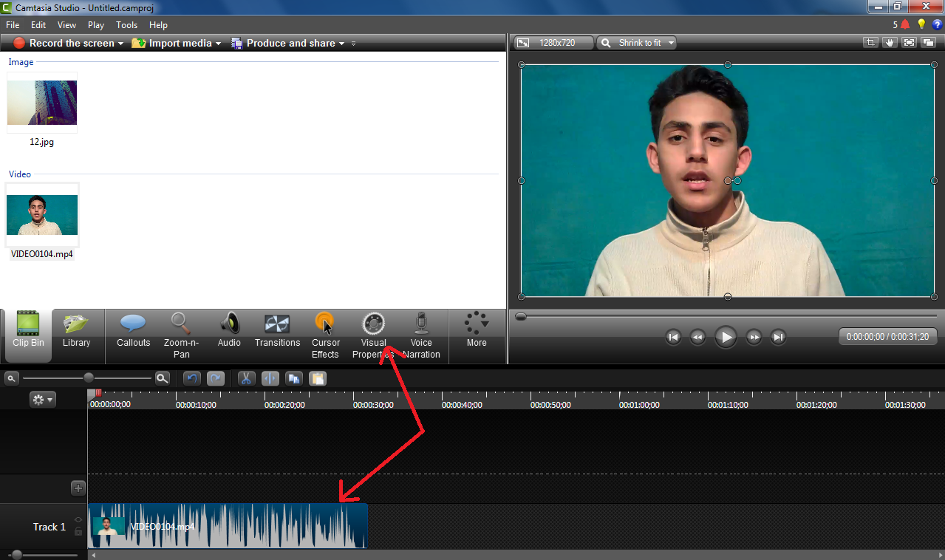Screen dimensions: 945x560
Task: Expand Import media dropdown arrow
Action: click(x=218, y=44)
